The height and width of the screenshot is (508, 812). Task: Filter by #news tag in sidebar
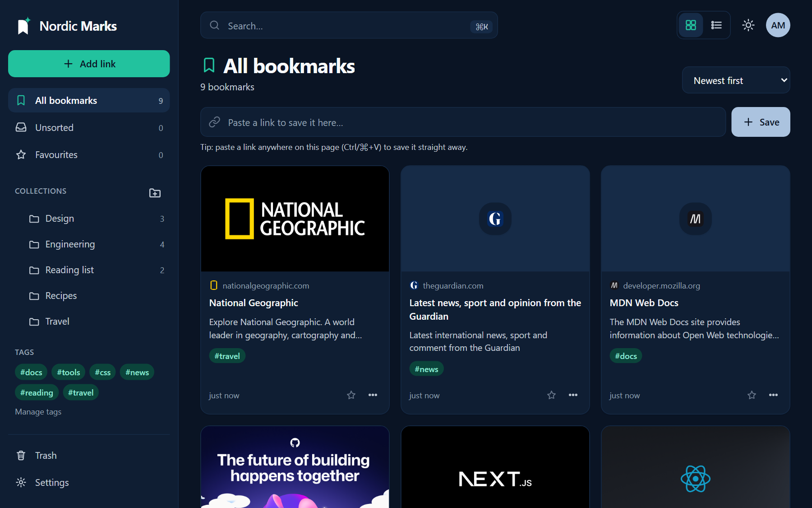tap(137, 372)
